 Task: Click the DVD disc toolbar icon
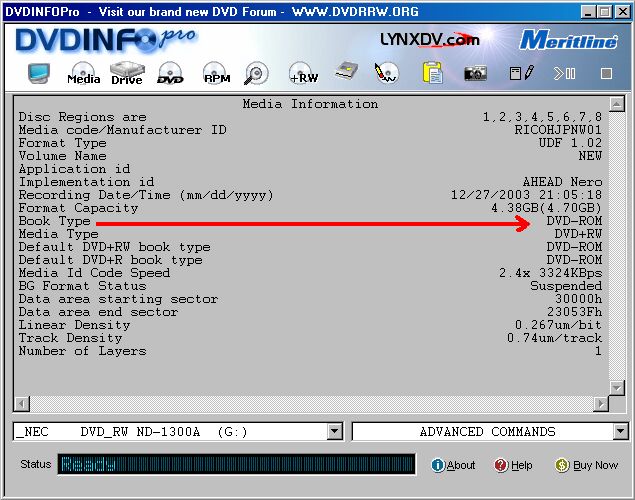170,73
